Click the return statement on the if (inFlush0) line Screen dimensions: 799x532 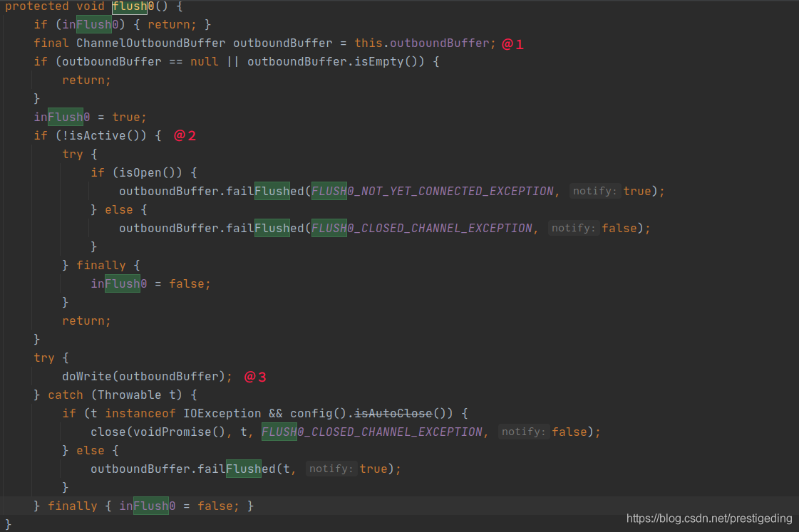tap(172, 25)
